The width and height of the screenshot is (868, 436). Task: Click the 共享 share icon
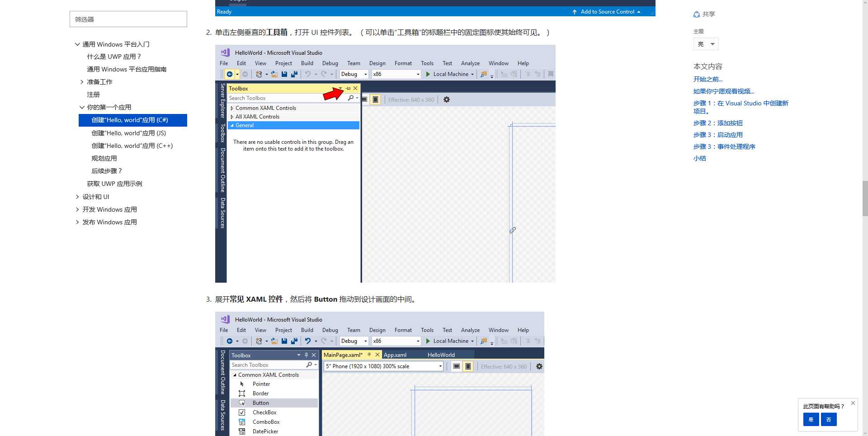coord(697,14)
